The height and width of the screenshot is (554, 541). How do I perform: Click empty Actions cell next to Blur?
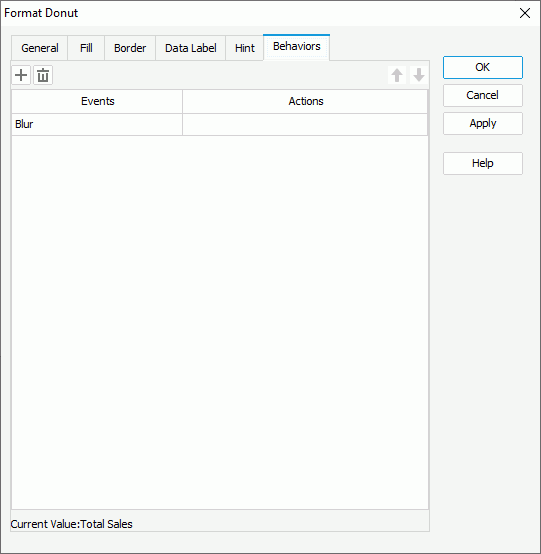point(305,124)
